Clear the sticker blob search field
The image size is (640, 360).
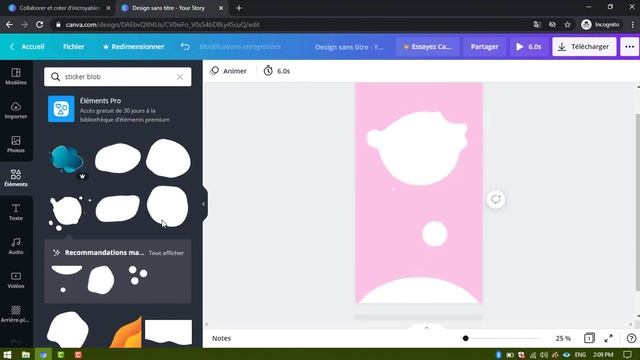180,77
